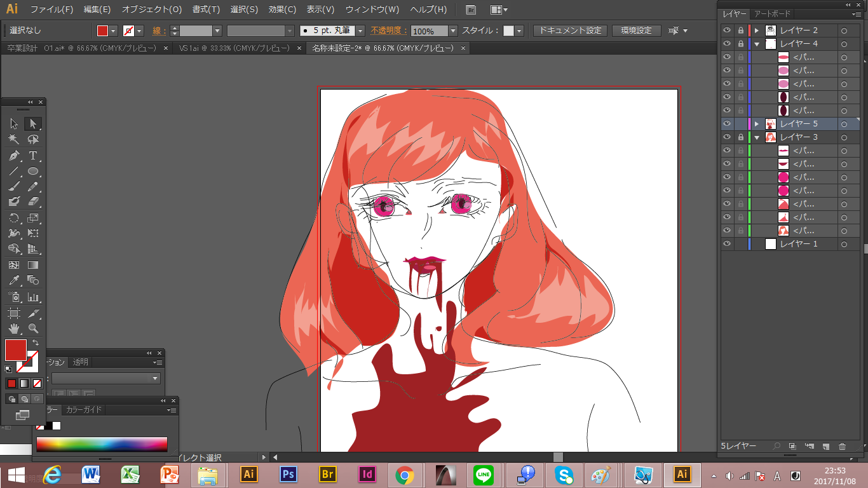Expand レイヤー 5 in the Layers panel
This screenshot has height=488, width=868.
(x=757, y=124)
